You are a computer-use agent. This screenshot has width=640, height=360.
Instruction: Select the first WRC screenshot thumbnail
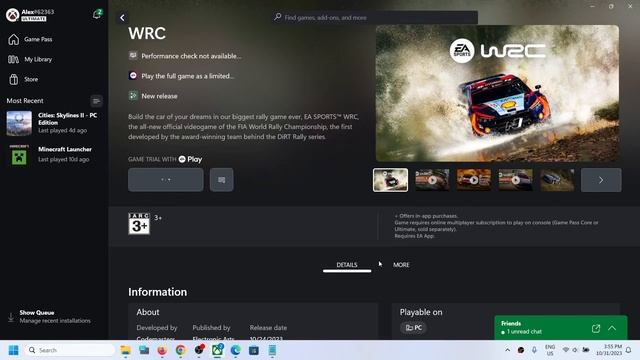(390, 180)
